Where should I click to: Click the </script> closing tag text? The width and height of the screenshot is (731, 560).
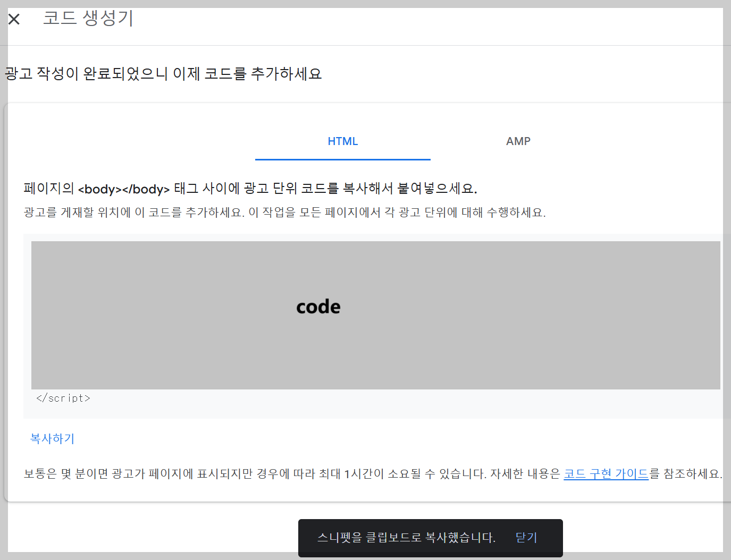(63, 398)
